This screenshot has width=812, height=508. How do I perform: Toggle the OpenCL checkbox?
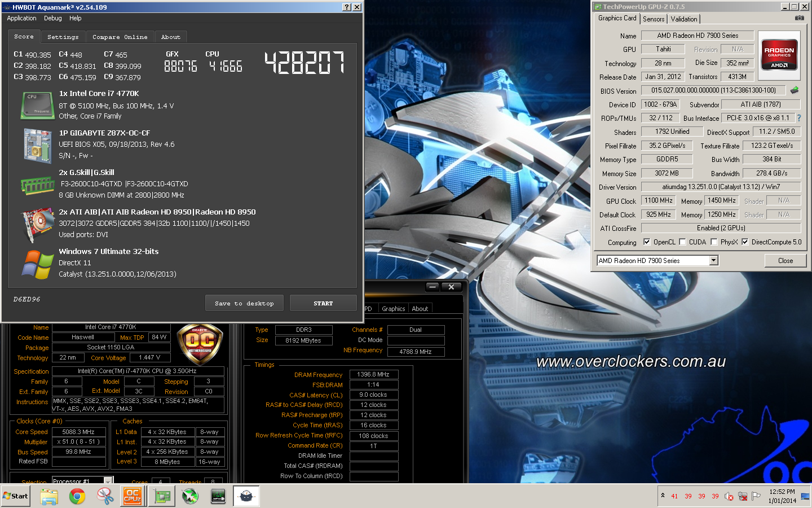click(x=647, y=242)
